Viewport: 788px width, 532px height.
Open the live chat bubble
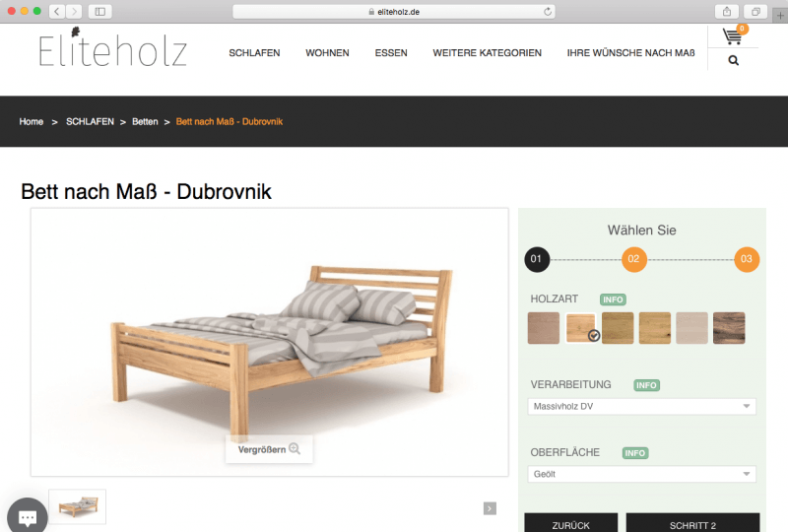(x=28, y=517)
